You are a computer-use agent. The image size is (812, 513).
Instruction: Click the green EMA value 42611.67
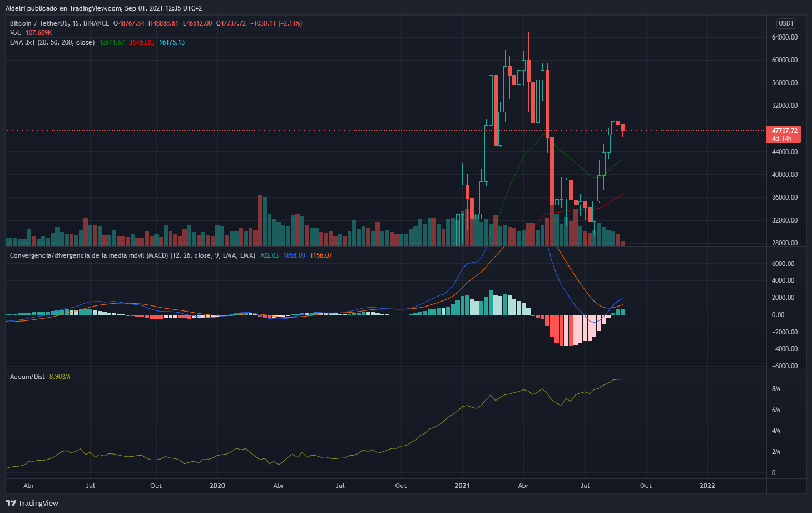112,42
